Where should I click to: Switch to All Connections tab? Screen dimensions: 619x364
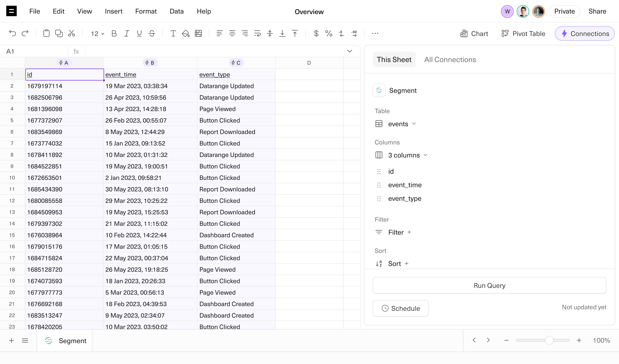pyautogui.click(x=450, y=59)
